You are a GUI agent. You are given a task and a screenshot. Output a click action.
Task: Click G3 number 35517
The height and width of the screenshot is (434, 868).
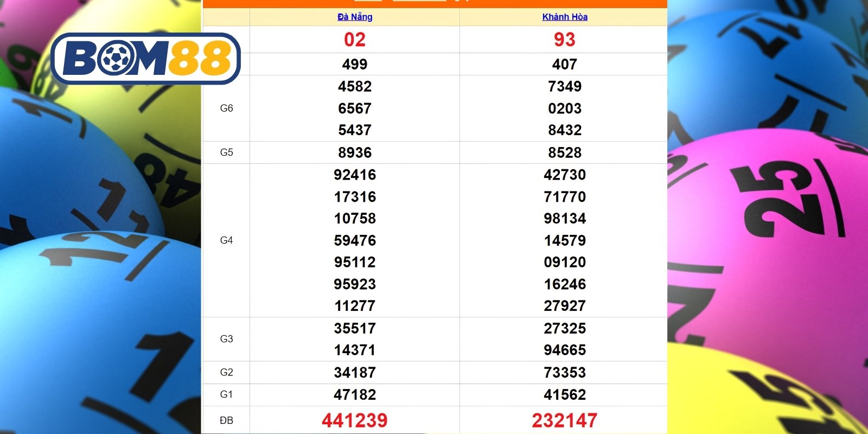(355, 328)
